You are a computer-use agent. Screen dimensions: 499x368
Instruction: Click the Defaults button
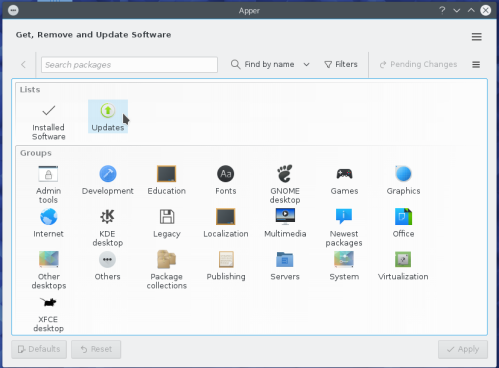point(39,349)
